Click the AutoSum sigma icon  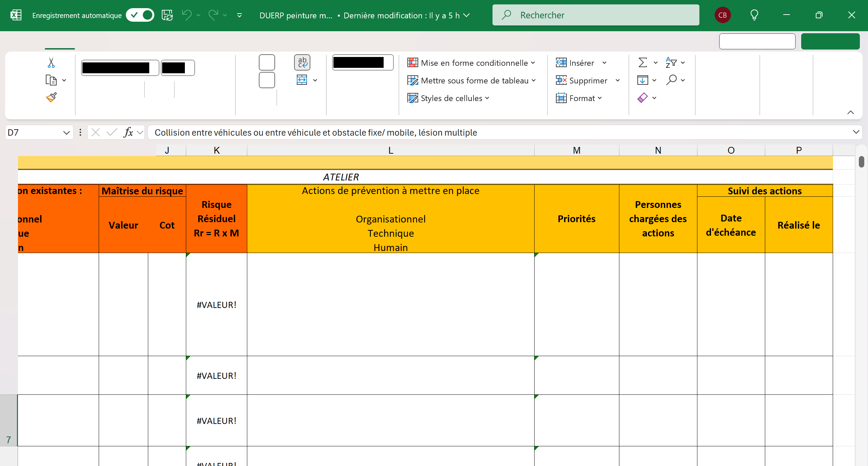pos(642,63)
